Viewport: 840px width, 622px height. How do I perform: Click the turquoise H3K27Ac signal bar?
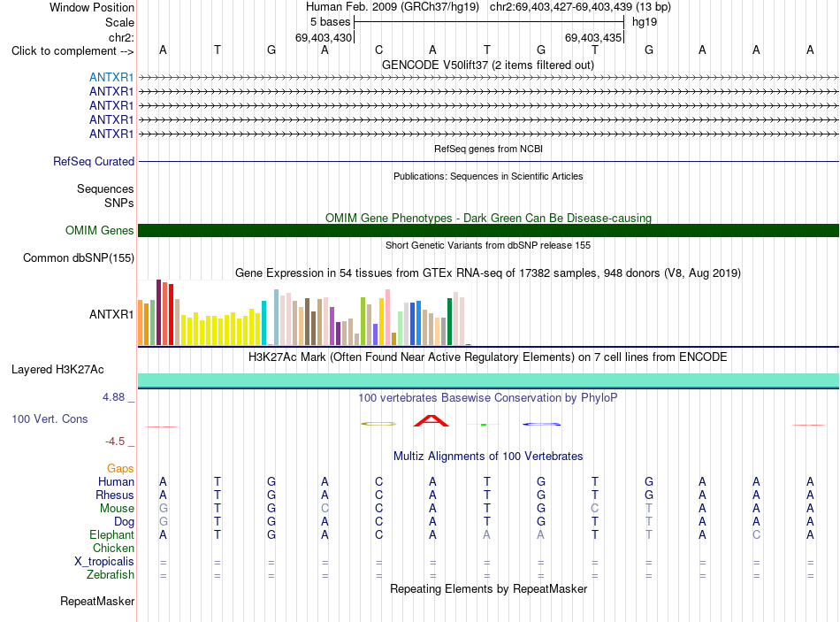(x=489, y=380)
